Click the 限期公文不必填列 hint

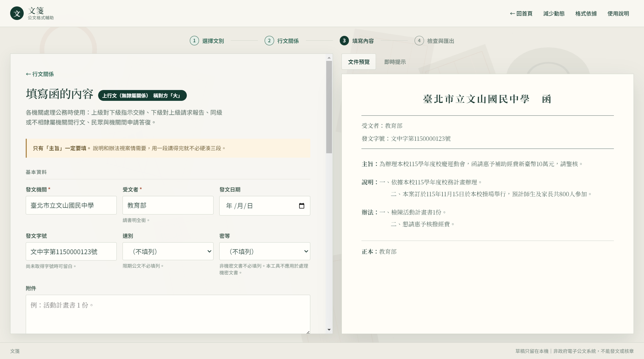(x=143, y=266)
